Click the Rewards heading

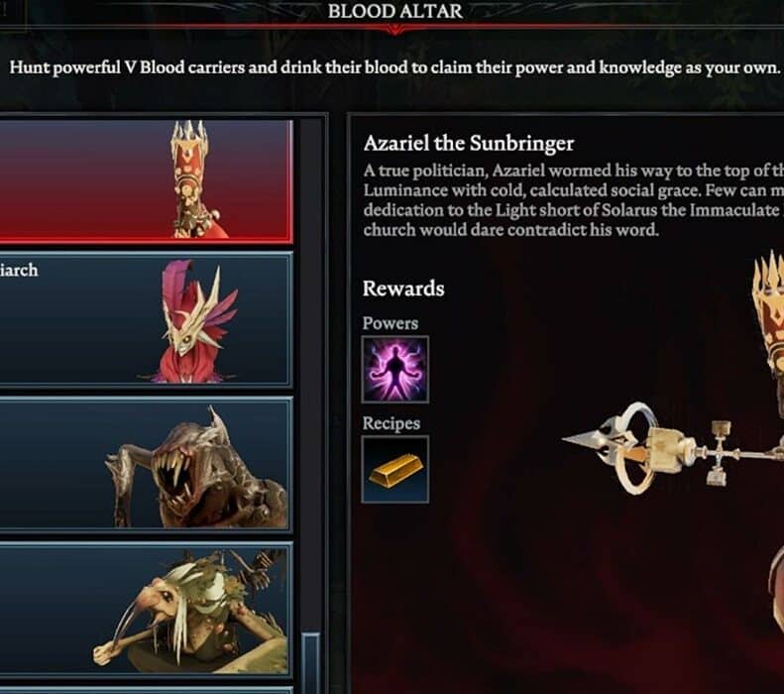403,289
